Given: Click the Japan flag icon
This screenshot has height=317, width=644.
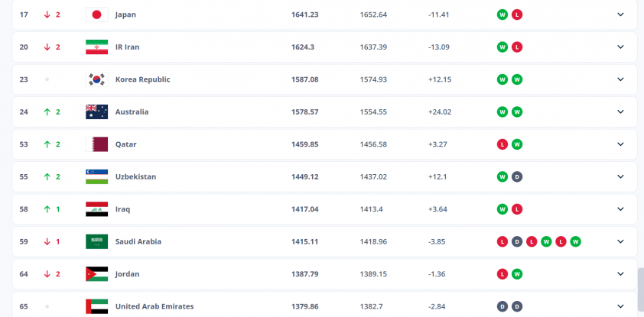Looking at the screenshot, I should coord(97,15).
